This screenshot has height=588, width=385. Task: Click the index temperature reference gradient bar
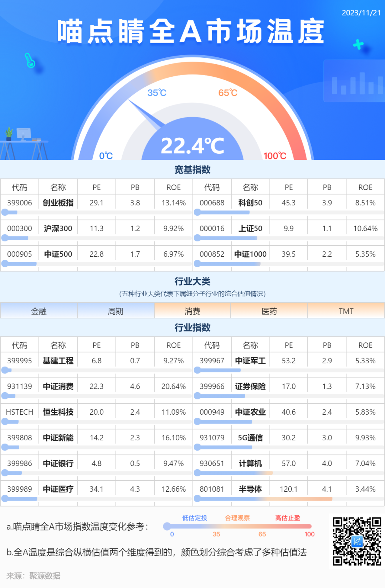tap(237, 526)
